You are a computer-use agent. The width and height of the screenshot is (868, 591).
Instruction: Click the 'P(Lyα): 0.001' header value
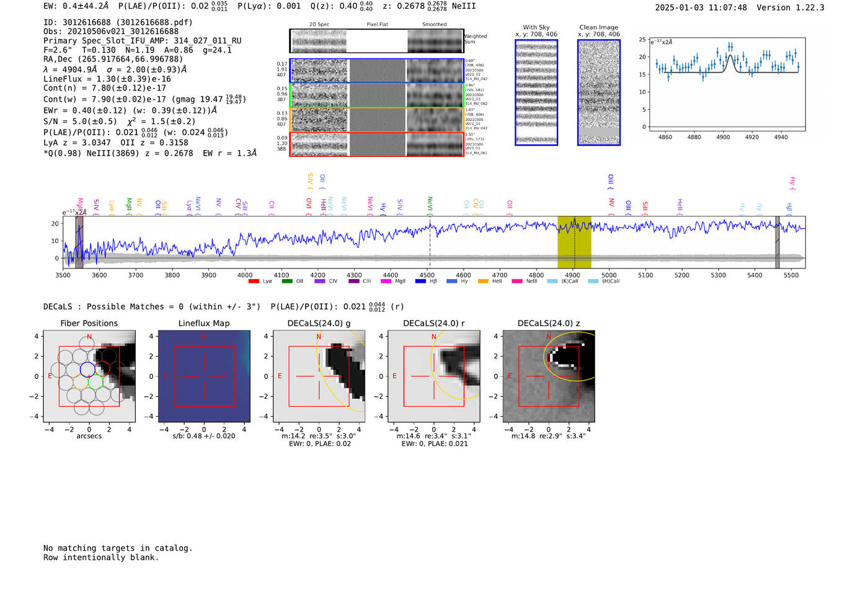tap(269, 6)
